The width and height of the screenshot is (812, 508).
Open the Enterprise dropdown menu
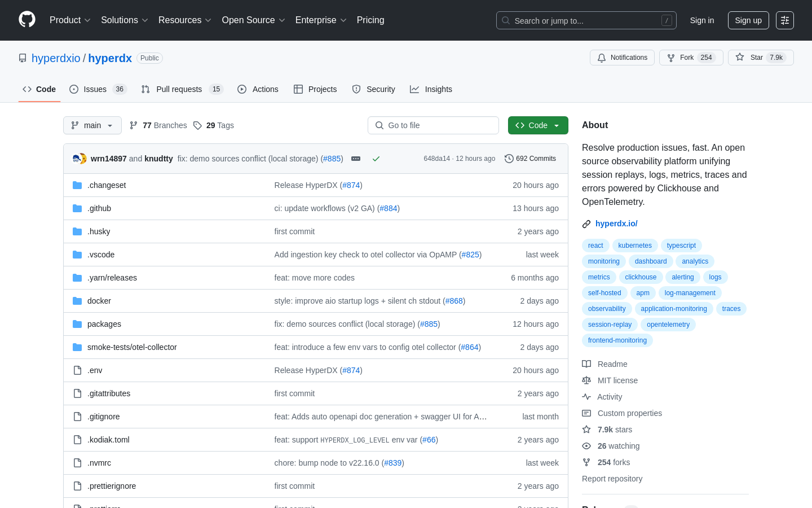tap(321, 20)
